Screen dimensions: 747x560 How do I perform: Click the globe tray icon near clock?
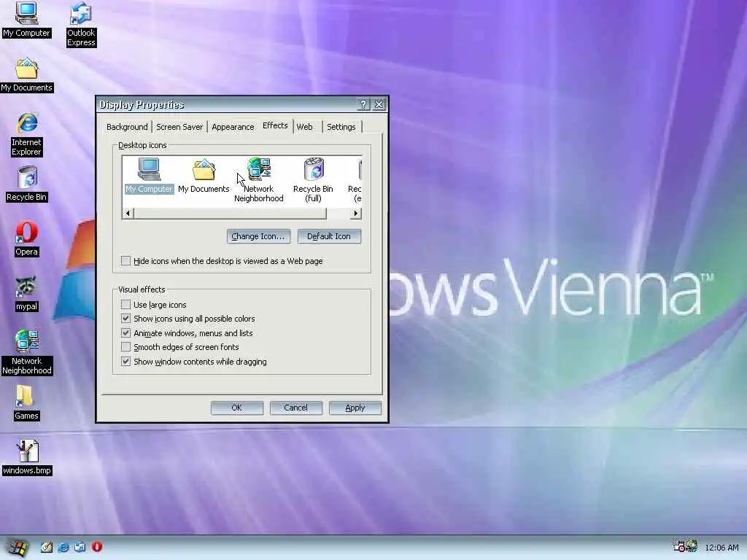point(692,546)
